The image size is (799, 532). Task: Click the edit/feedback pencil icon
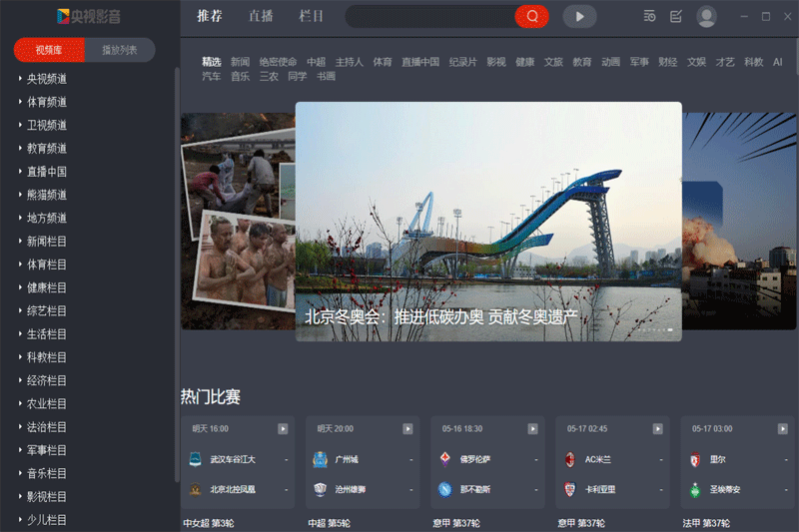tap(676, 16)
